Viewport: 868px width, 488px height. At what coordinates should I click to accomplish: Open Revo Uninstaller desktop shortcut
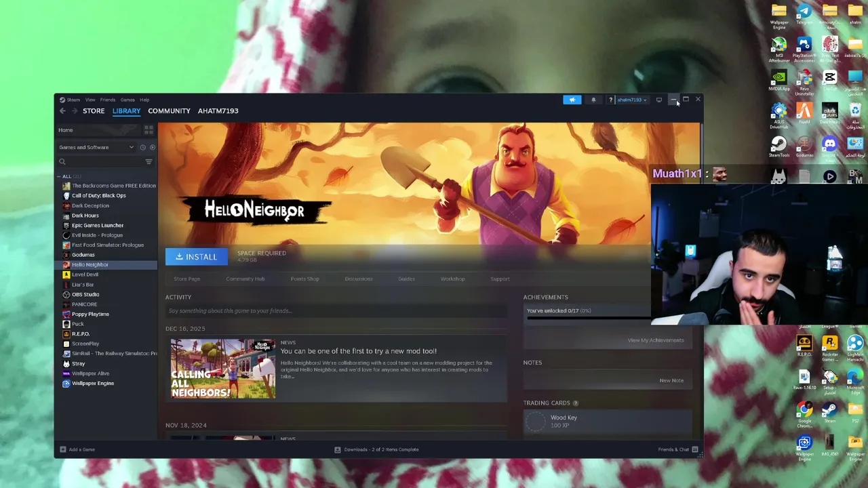[804, 81]
